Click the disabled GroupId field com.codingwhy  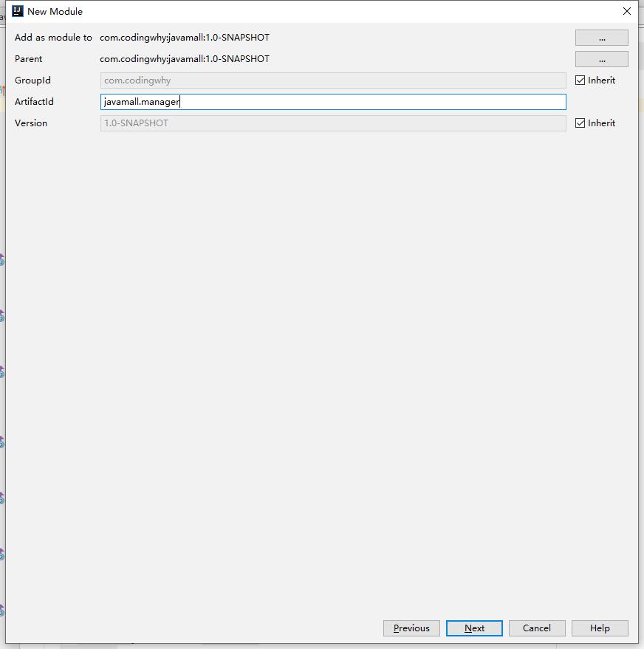click(x=332, y=80)
